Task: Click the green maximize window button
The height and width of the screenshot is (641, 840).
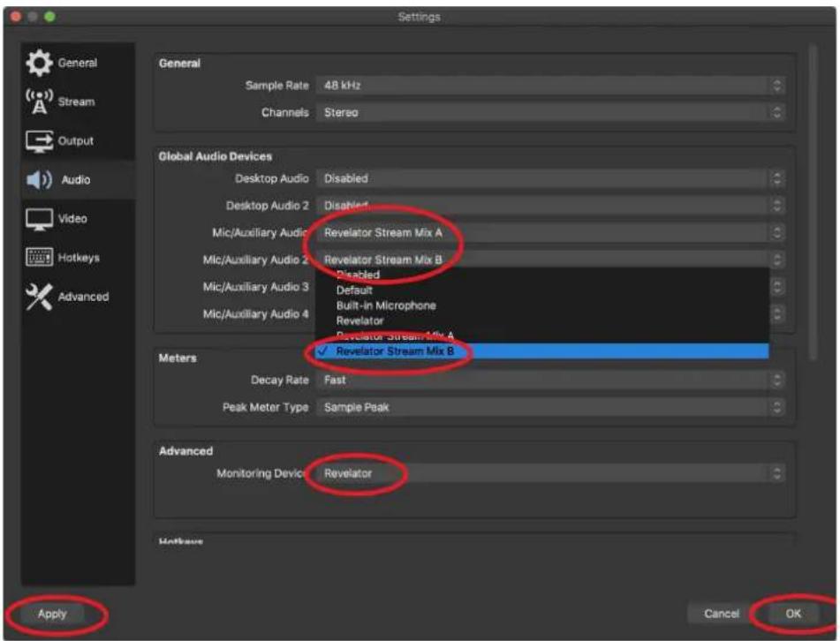Action: pyautogui.click(x=49, y=17)
